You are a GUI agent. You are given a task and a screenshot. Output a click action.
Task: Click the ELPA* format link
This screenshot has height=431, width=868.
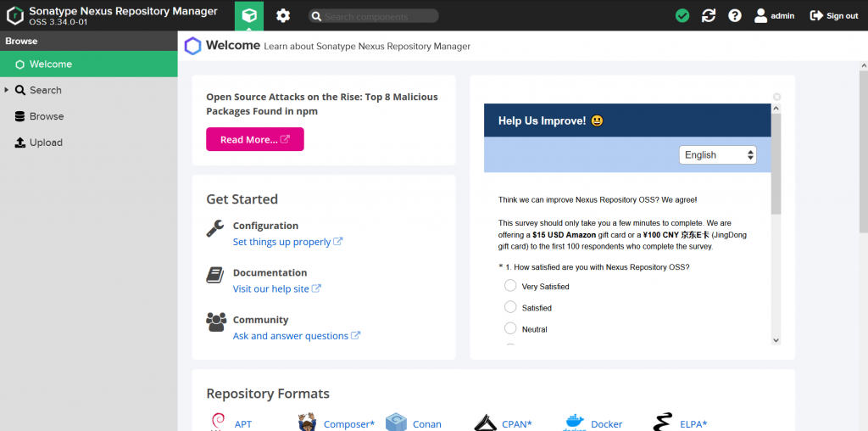(693, 424)
